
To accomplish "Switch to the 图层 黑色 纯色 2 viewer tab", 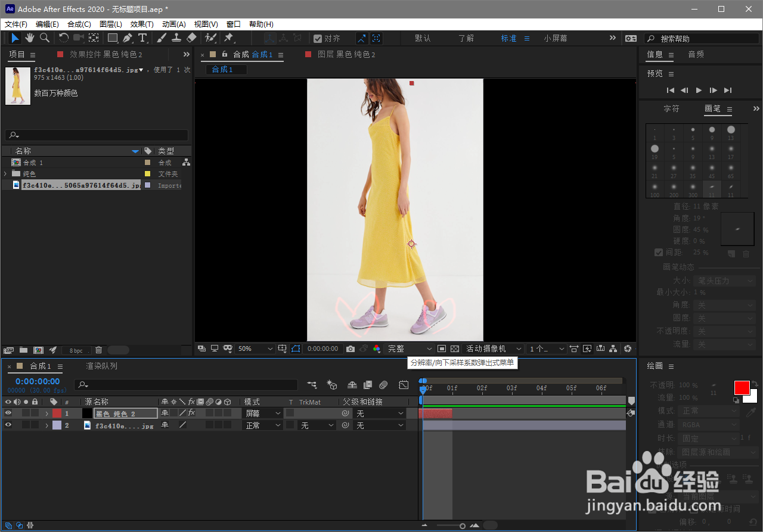I will (x=346, y=54).
